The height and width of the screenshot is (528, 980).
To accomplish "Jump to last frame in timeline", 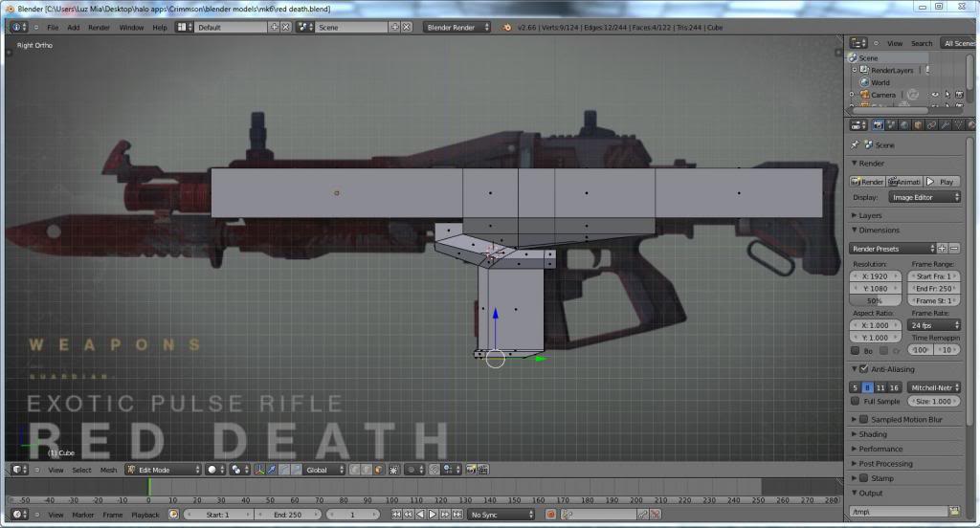I will click(x=457, y=515).
